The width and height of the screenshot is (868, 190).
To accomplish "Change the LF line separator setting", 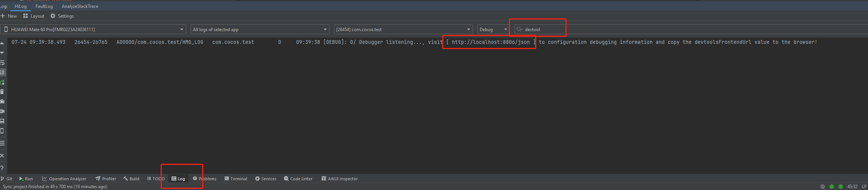I will click(864, 187).
